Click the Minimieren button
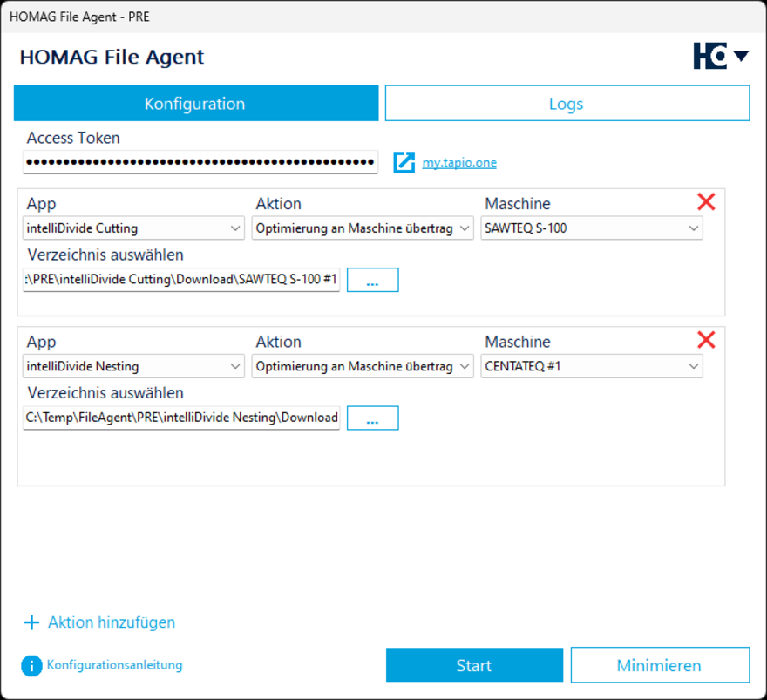 click(x=660, y=665)
